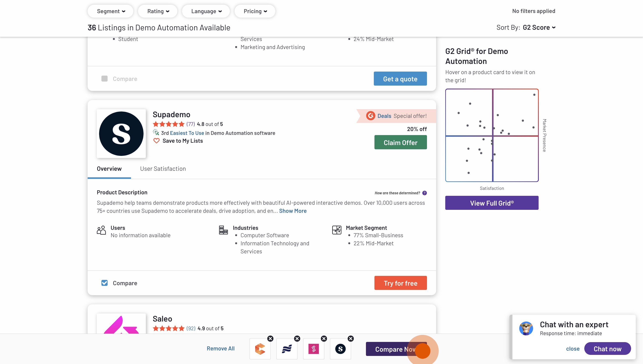
Task: Switch to the User Satisfaction tab
Action: 163,168
